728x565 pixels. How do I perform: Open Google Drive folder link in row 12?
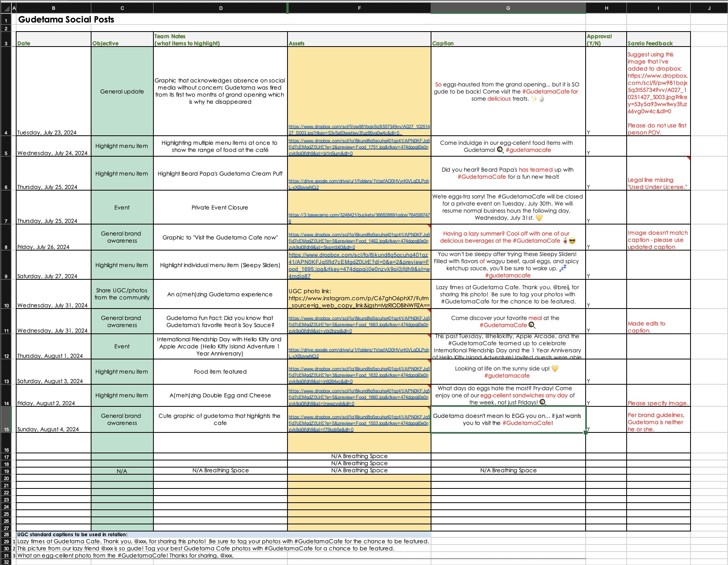359,353
